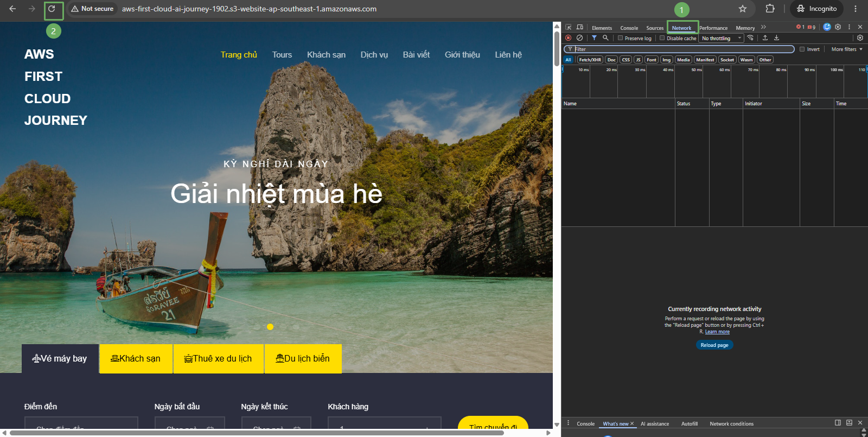Open the Tours navigation link

point(282,55)
